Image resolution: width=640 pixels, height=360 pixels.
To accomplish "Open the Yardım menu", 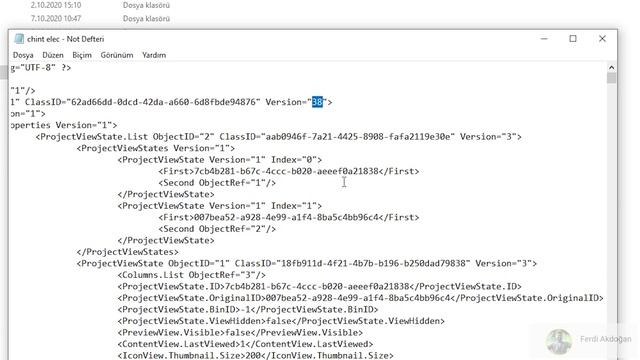I will coord(154,55).
